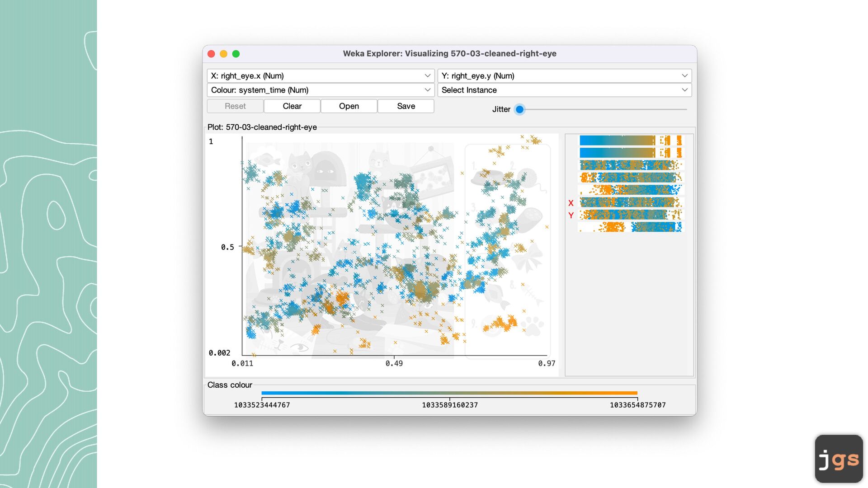
Task: Expand the Y: right_eye.y axis dropdown
Action: (x=564, y=76)
